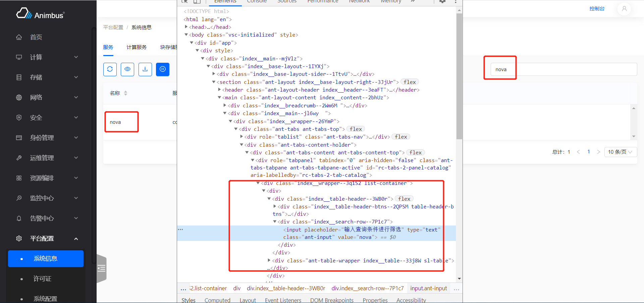
Task: Expand the 监控中心 menu chevron
Action: point(76,198)
